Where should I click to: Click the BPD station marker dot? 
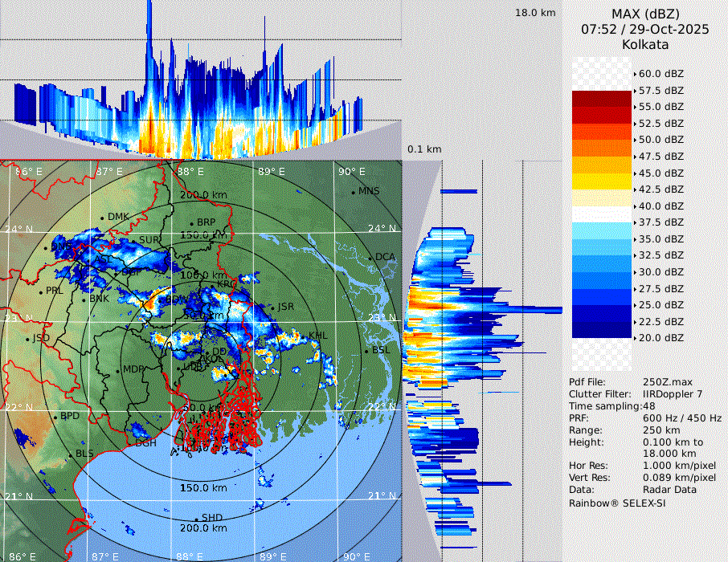[x=55, y=417]
